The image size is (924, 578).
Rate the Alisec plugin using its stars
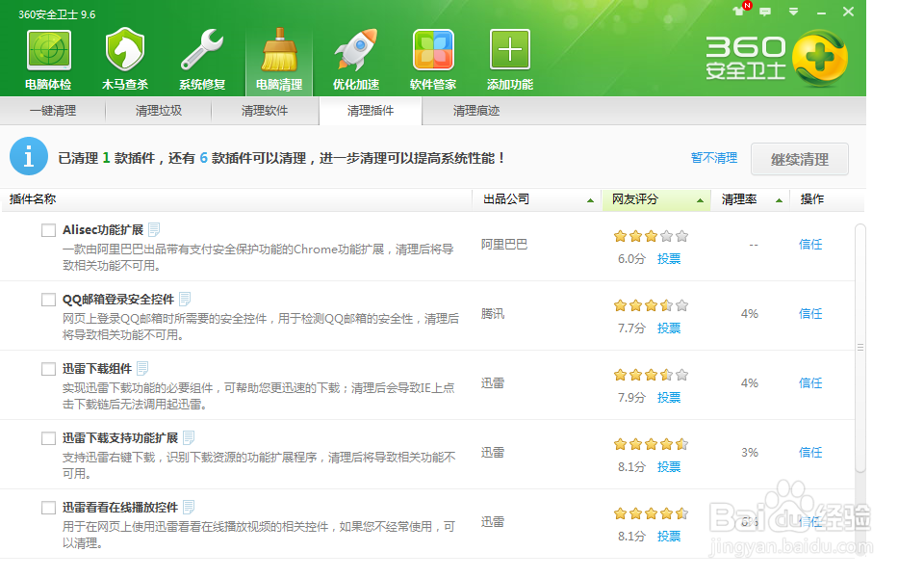[651, 235]
